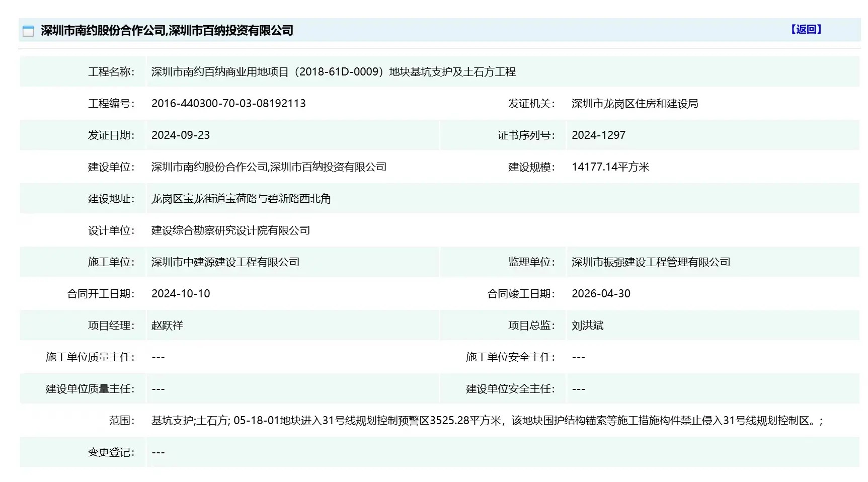This screenshot has height=482, width=868.
Task: Click the 【返回】 link to go back
Action: (806, 30)
